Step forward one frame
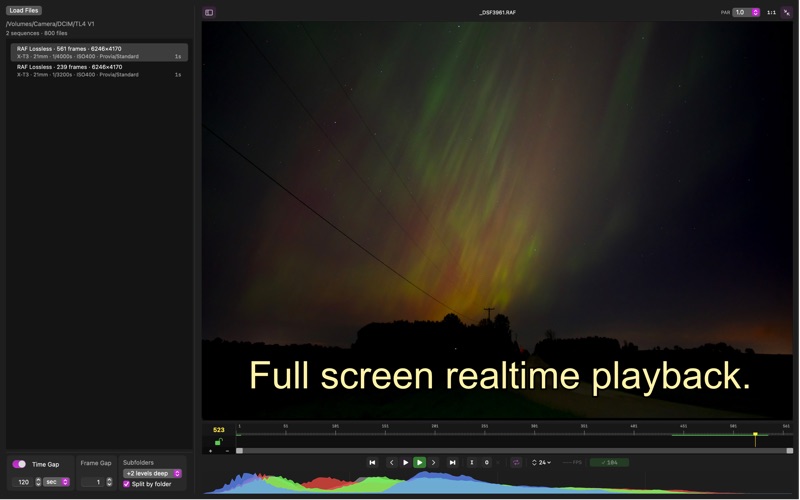800x500 pixels. coord(434,462)
